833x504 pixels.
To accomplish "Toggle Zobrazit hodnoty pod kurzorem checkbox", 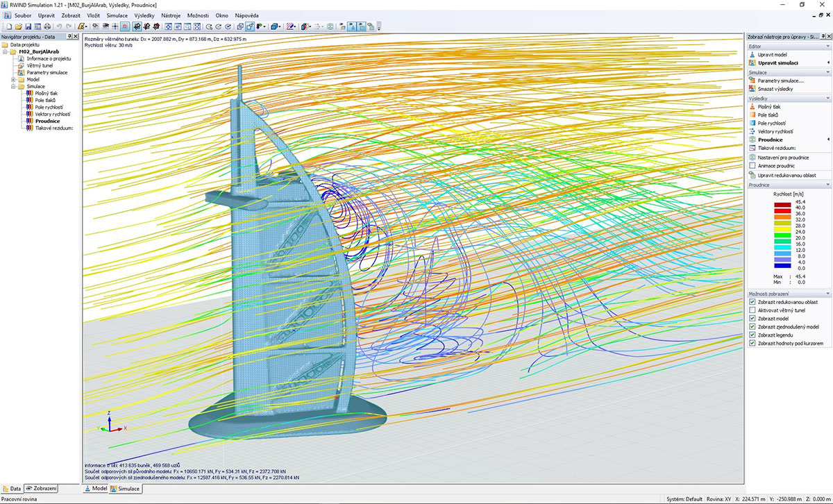I will pos(752,343).
